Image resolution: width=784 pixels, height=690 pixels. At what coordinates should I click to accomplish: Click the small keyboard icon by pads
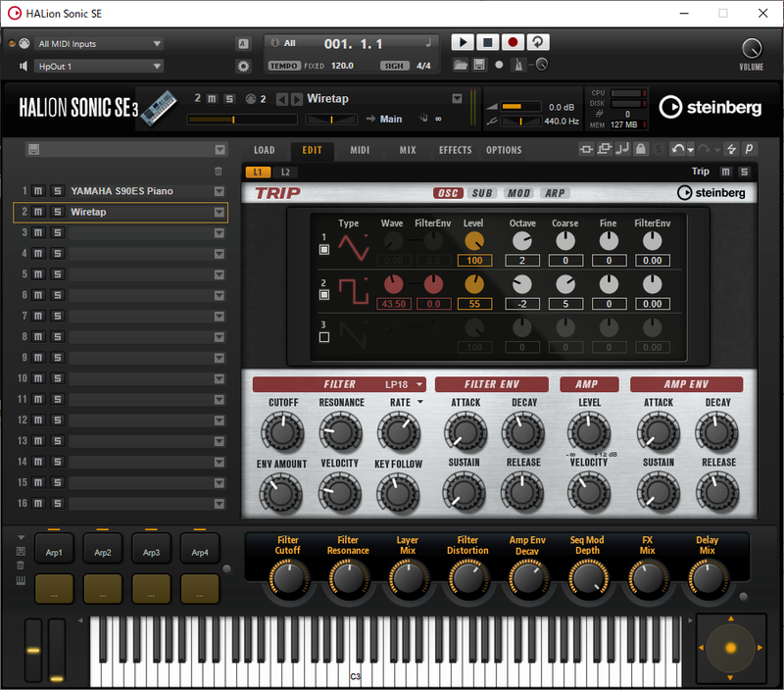coord(21,581)
